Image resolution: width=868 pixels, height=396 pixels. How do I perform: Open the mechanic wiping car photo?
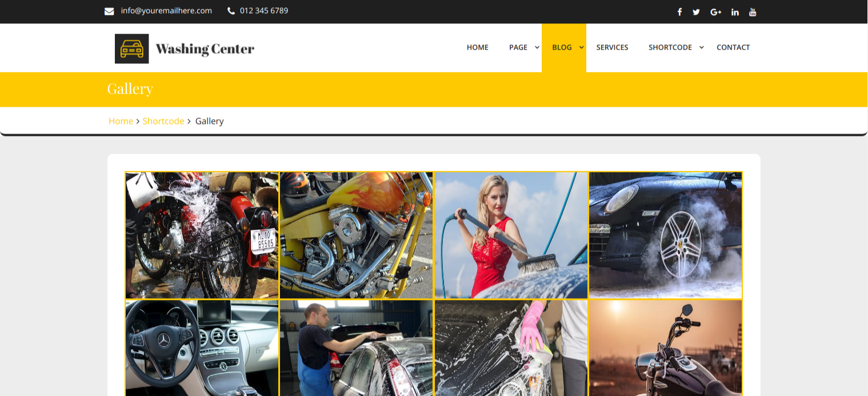(x=357, y=348)
